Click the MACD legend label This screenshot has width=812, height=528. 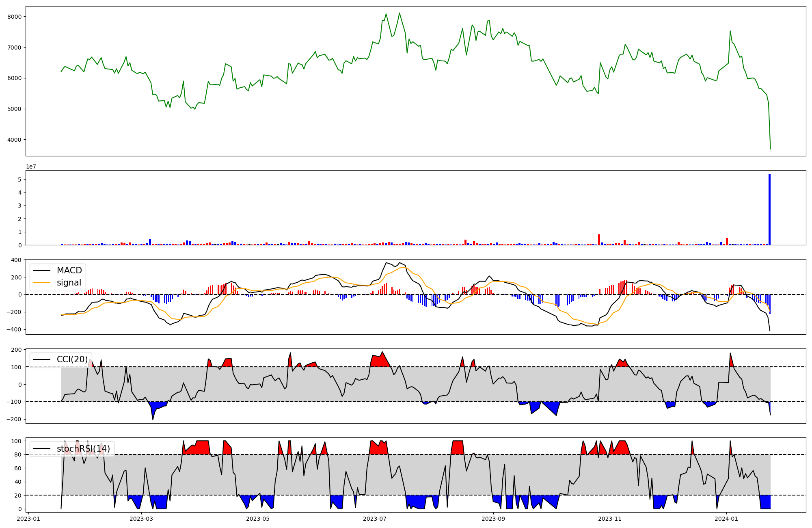[69, 270]
